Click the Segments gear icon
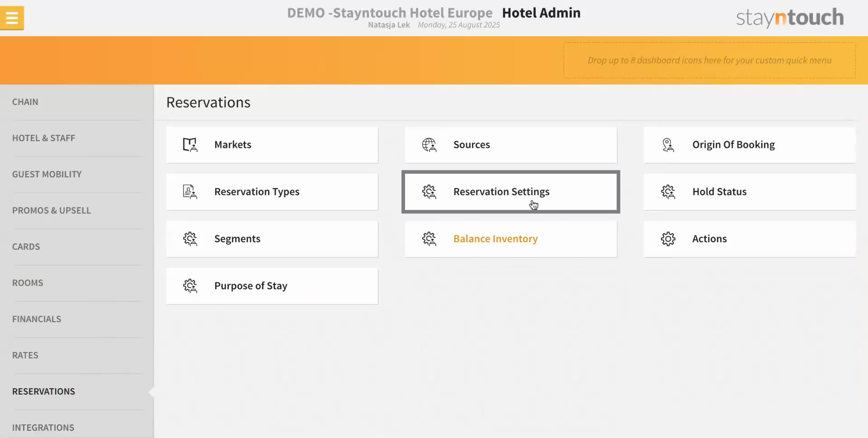 tap(190, 239)
